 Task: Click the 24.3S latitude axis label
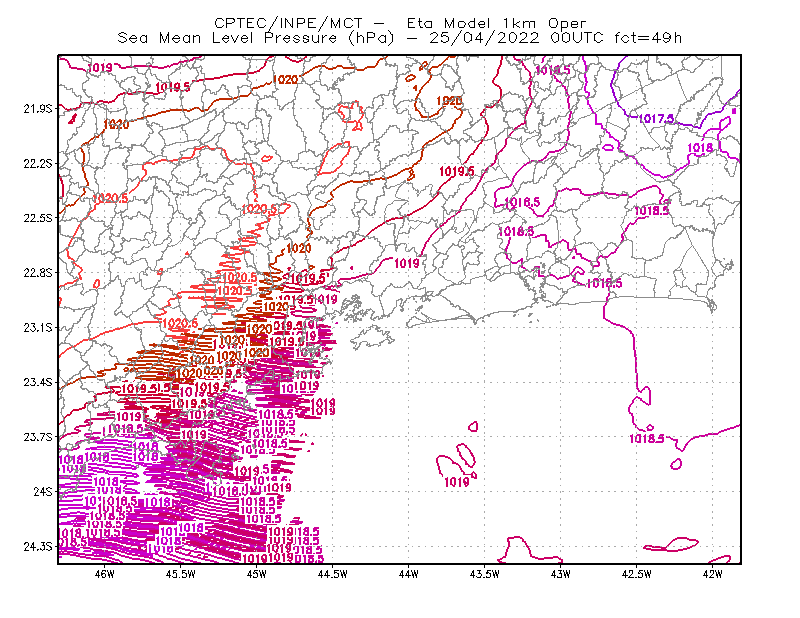coord(38,546)
